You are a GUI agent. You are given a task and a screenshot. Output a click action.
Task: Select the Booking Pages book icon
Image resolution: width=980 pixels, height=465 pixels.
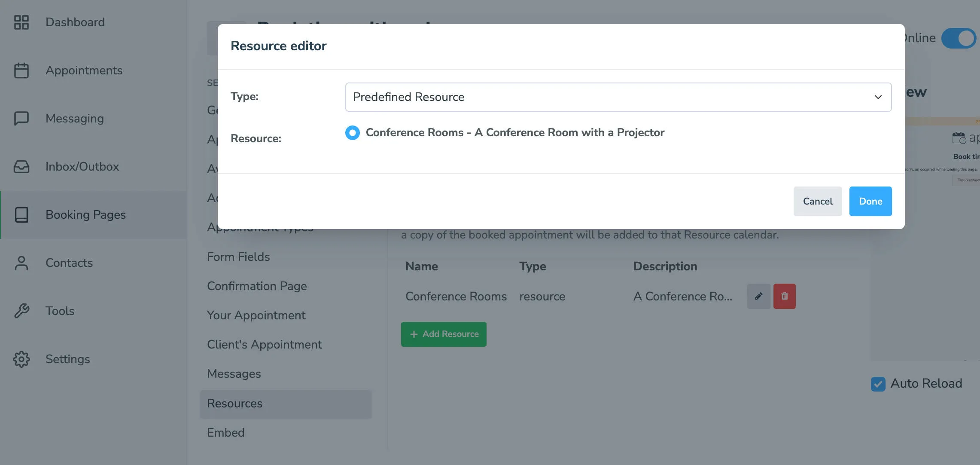click(x=21, y=215)
